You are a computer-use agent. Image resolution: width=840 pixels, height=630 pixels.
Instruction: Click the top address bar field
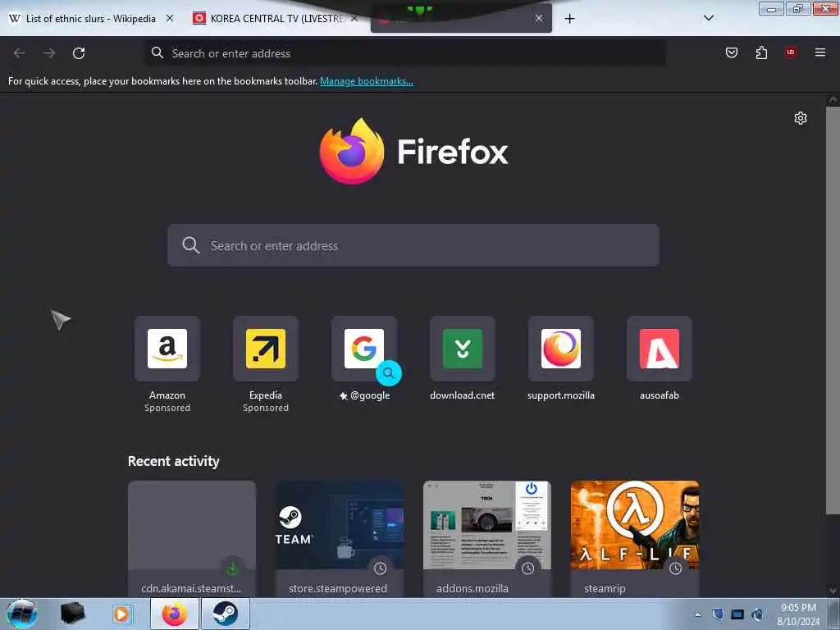pyautogui.click(x=405, y=53)
